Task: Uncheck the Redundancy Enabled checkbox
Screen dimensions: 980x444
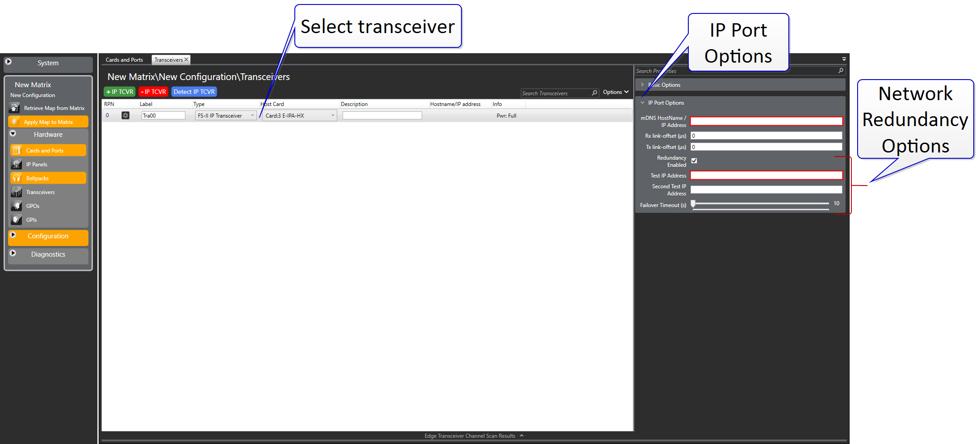Action: coord(694,161)
